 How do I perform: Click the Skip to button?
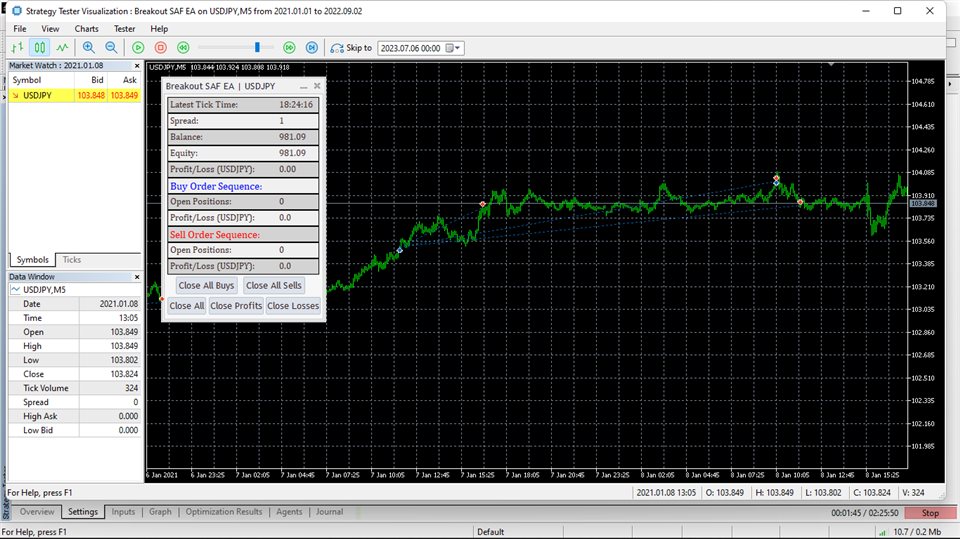click(351, 48)
